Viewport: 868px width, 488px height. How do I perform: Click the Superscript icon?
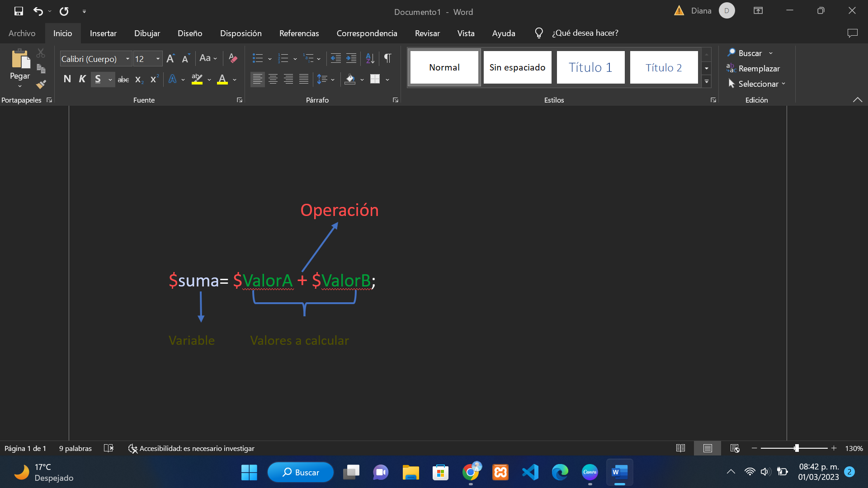(x=154, y=80)
